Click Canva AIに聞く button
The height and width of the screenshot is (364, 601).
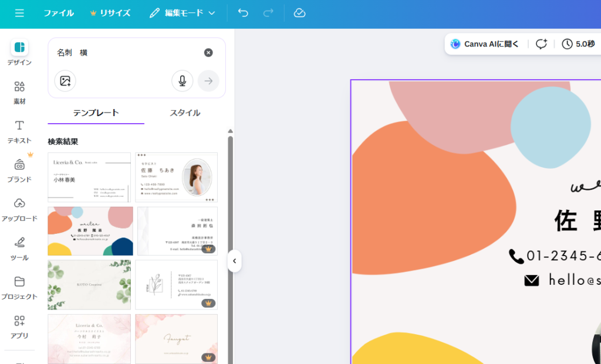(485, 44)
